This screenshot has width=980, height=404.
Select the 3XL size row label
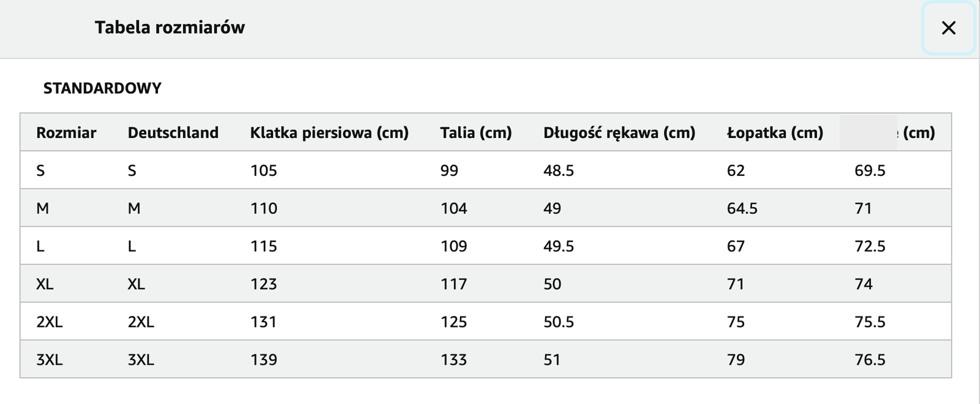49,360
